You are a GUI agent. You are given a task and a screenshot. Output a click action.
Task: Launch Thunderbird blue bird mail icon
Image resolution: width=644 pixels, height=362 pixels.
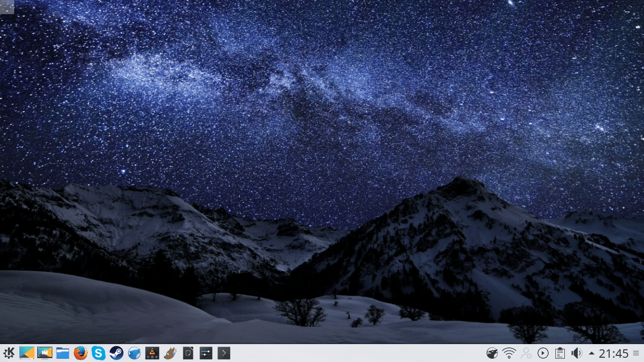coord(134,353)
